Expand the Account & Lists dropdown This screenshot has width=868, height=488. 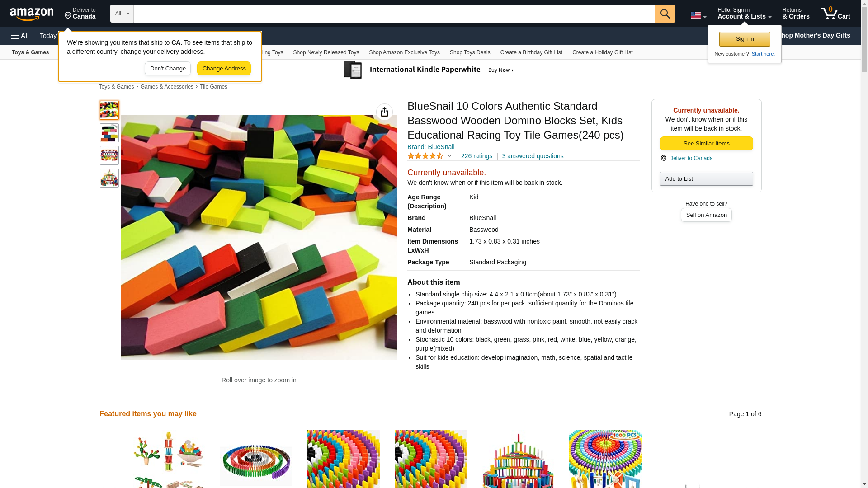point(744,14)
